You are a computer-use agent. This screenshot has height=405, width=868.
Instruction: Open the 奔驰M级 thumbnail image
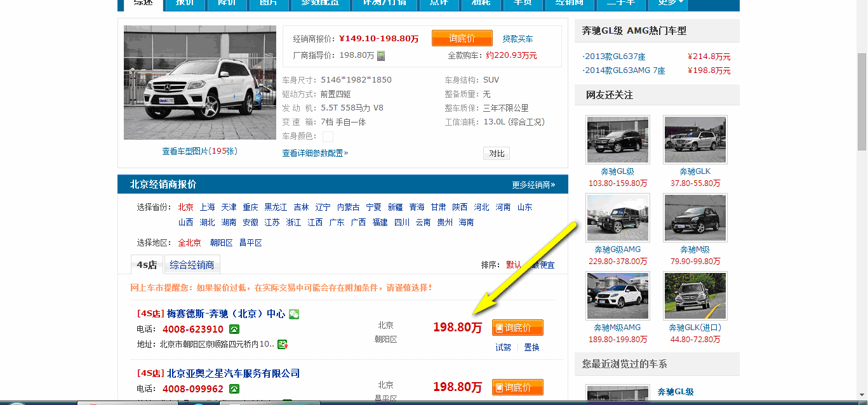695,218
